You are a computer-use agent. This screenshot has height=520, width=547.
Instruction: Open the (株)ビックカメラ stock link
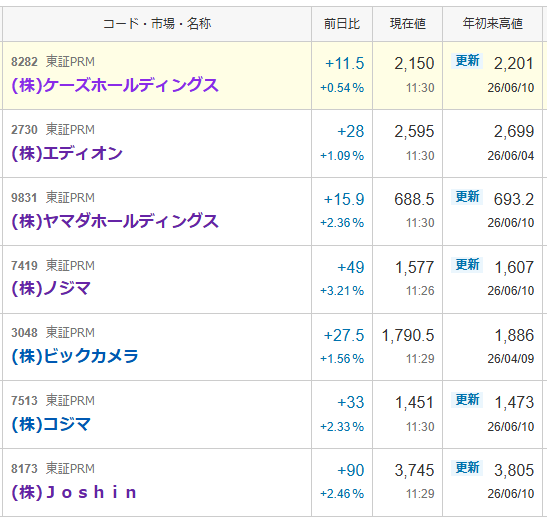coord(75,356)
